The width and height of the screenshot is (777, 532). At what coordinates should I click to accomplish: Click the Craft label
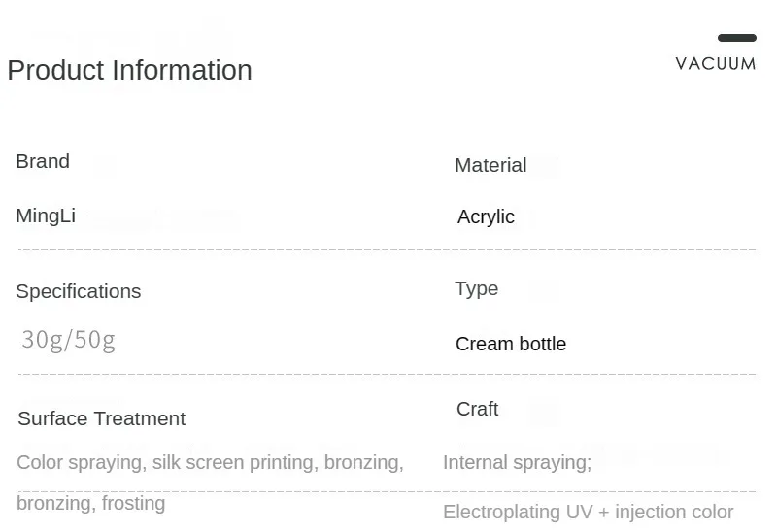[477, 409]
